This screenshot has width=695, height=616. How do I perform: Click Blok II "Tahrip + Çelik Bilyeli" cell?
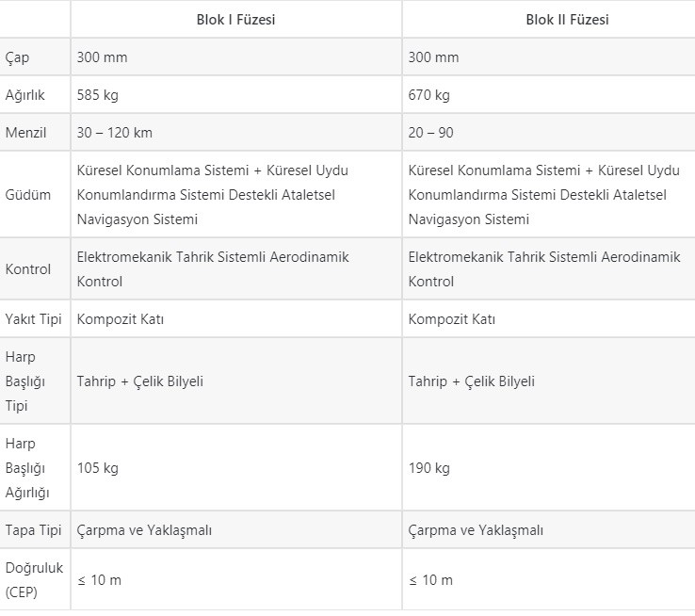(x=472, y=381)
